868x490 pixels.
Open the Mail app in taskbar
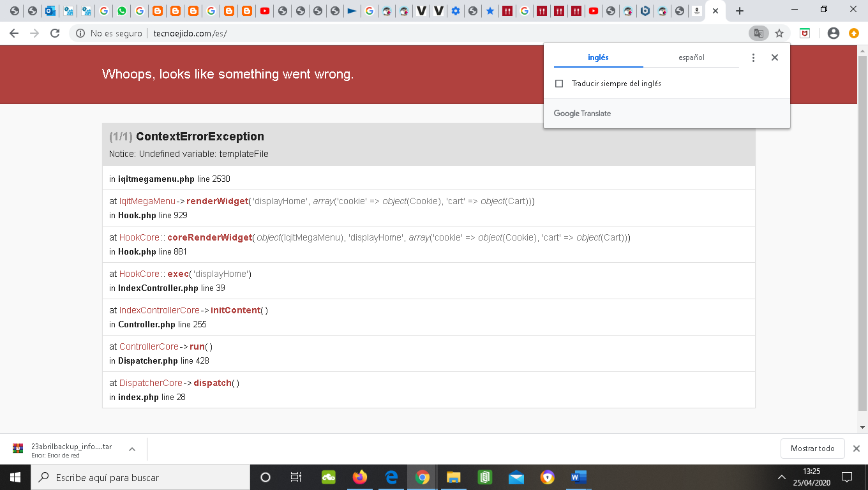coord(516,477)
